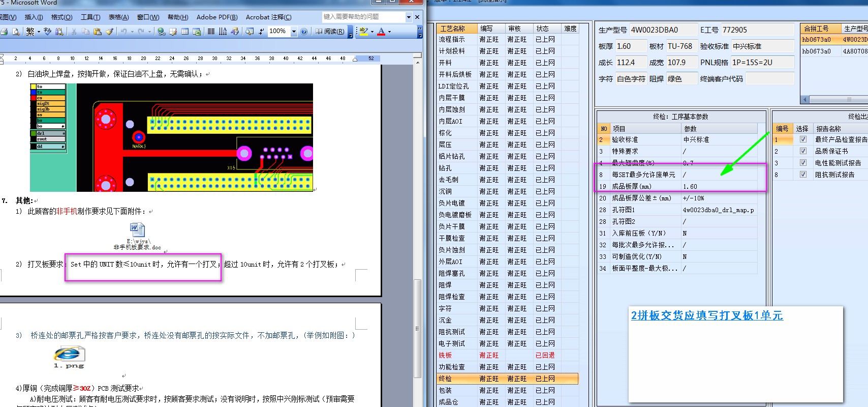Viewport: 868px width, 407px height.
Task: Click the Redo arrow icon
Action: click(141, 32)
